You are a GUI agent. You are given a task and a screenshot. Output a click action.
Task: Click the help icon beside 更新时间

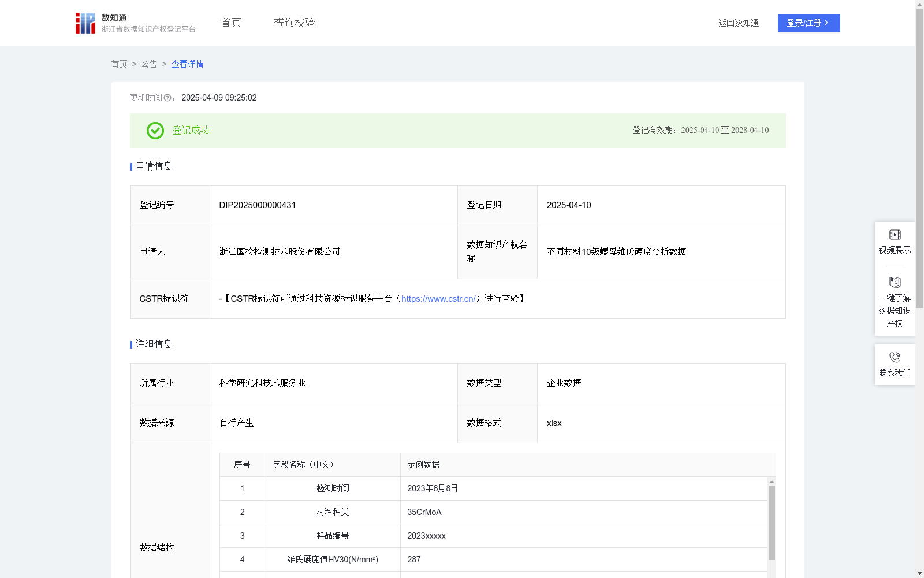(167, 98)
